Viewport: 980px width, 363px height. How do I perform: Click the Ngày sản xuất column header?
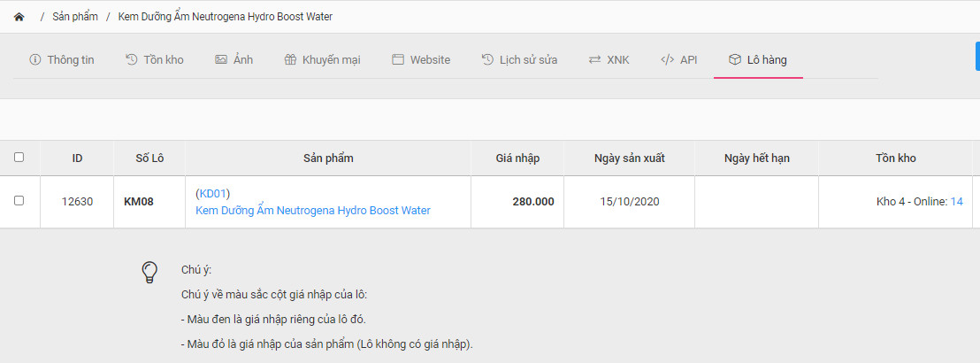[630, 158]
